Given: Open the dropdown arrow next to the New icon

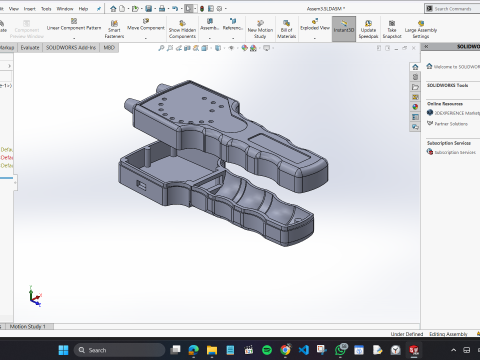Looking at the screenshot, I should pyautogui.click(x=128, y=9).
